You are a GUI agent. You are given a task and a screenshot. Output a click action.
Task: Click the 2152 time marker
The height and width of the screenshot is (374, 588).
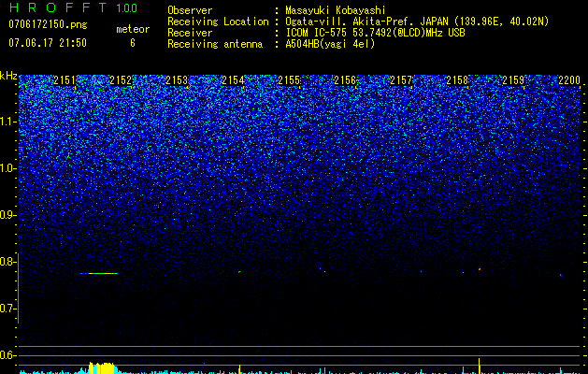pyautogui.click(x=121, y=80)
